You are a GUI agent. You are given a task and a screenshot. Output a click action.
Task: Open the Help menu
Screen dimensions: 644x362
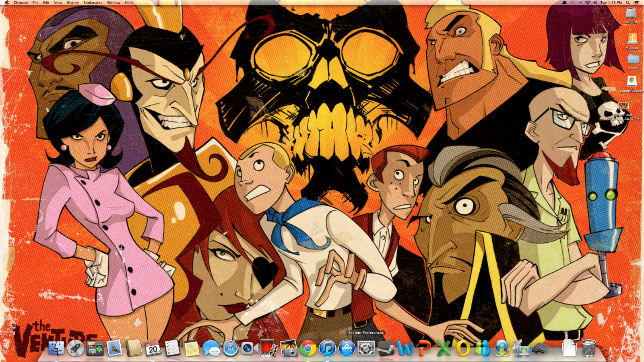tap(129, 2)
